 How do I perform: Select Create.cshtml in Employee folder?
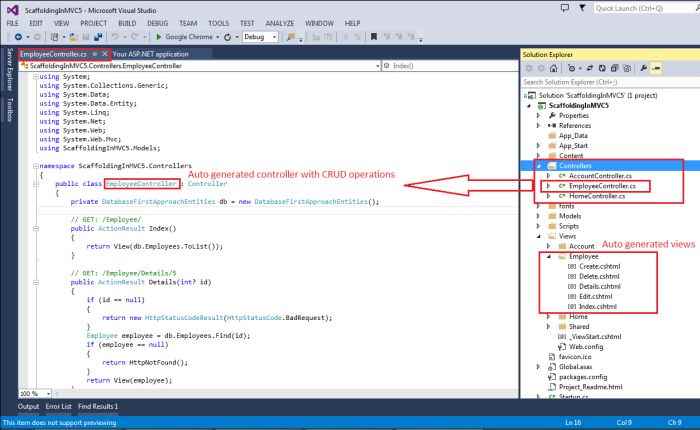599,267
